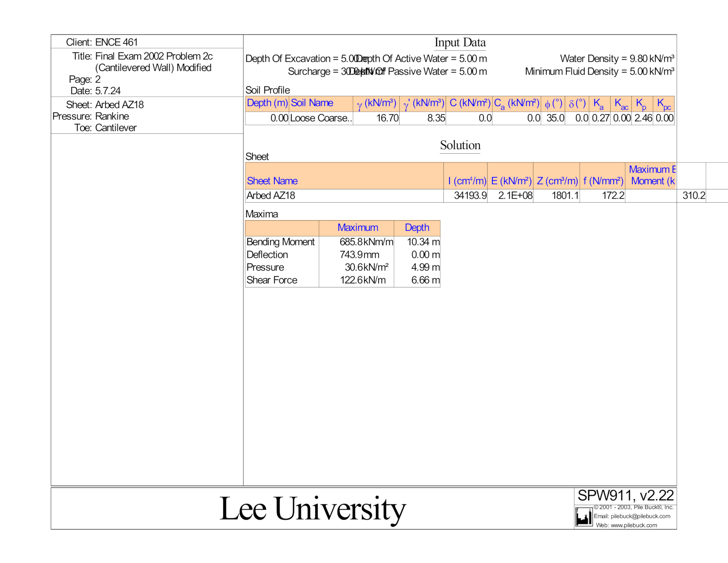The image size is (728, 563).
Task: Click the SPW911 v2.22 version label
Action: pyautogui.click(x=626, y=495)
